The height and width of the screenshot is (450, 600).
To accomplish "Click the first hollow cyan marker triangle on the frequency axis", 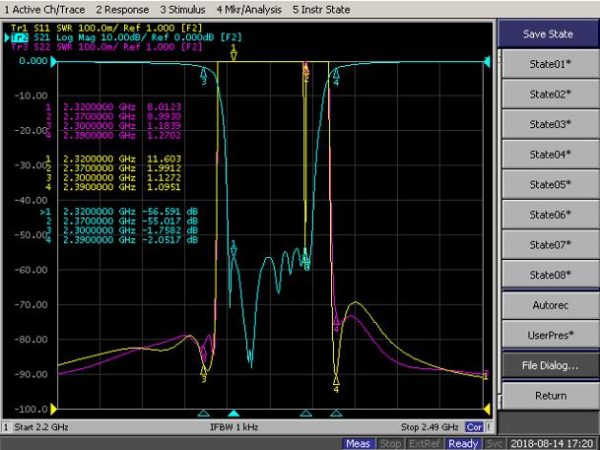I will coord(204,413).
